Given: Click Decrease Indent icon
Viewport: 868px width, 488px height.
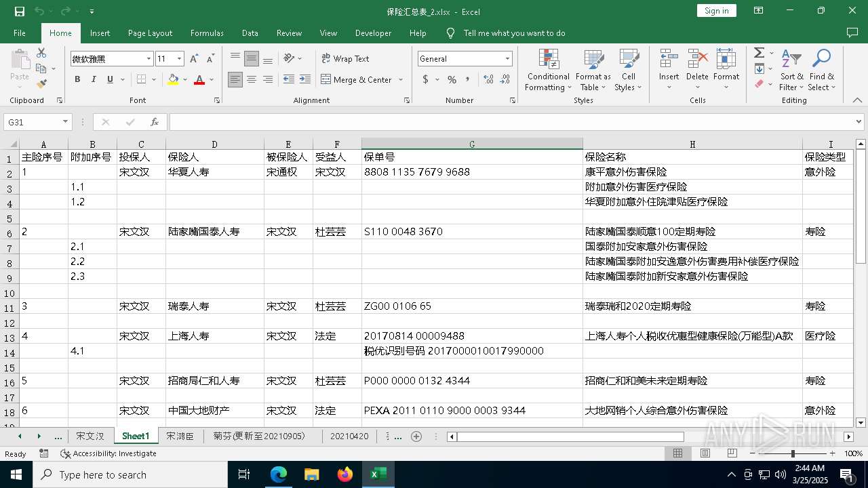Looking at the screenshot, I should coord(289,79).
